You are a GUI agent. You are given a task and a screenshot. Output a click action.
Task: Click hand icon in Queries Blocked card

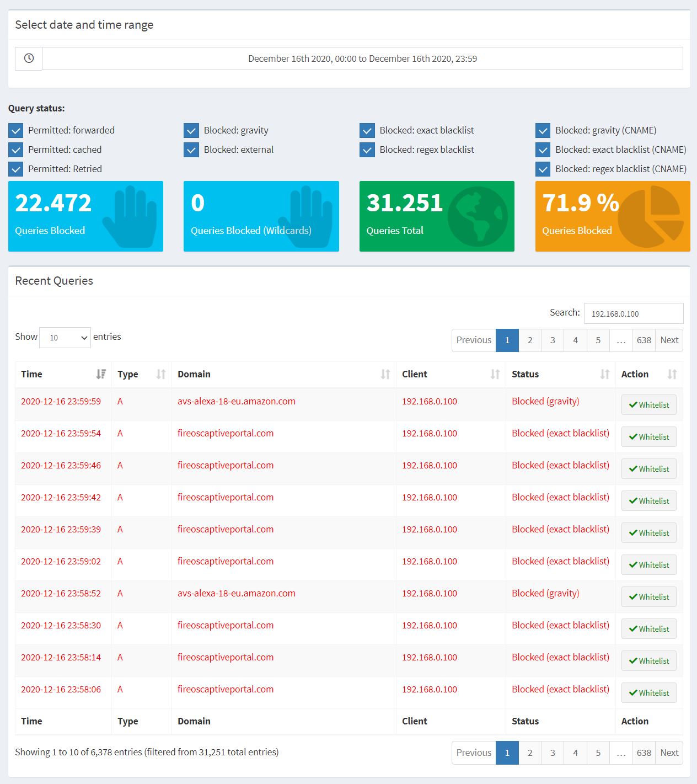(130, 216)
